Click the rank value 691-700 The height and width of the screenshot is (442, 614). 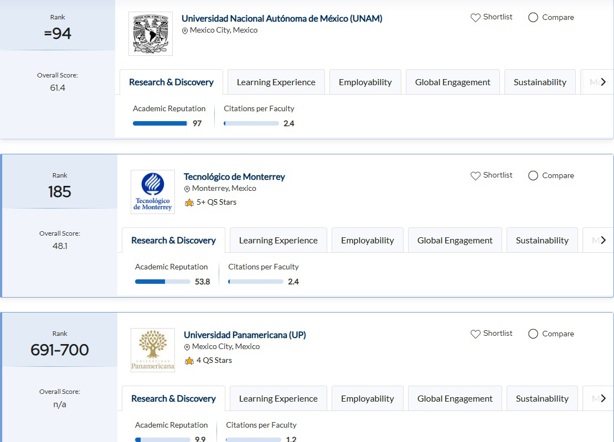point(60,350)
